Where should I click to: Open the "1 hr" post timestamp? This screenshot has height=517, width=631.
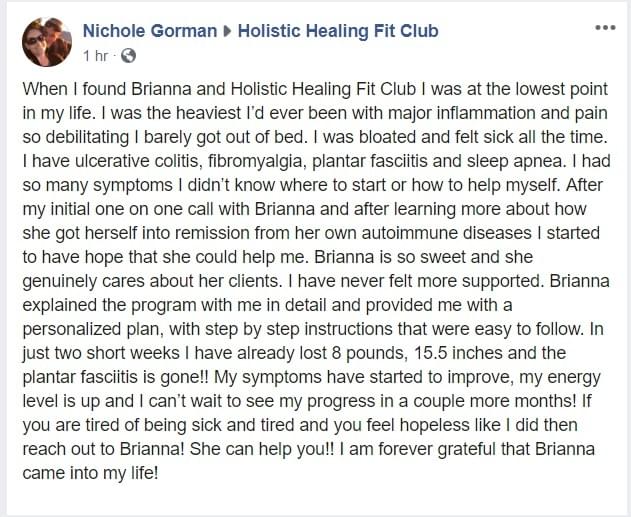tap(96, 56)
